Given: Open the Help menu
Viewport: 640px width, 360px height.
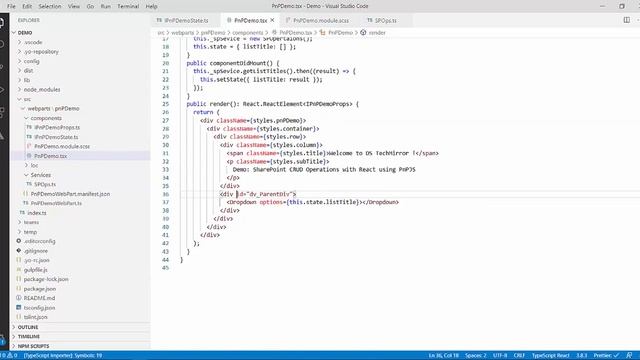Looking at the screenshot, I should coord(151,6).
